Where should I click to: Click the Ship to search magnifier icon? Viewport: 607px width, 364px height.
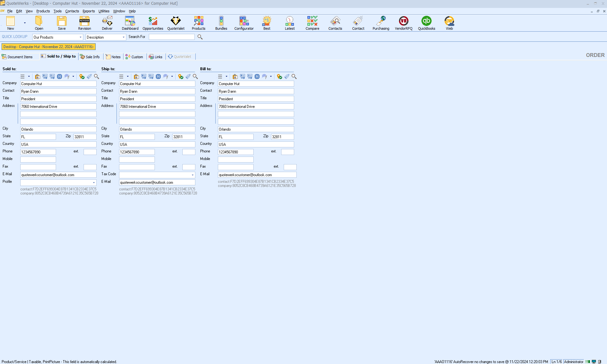click(x=195, y=77)
